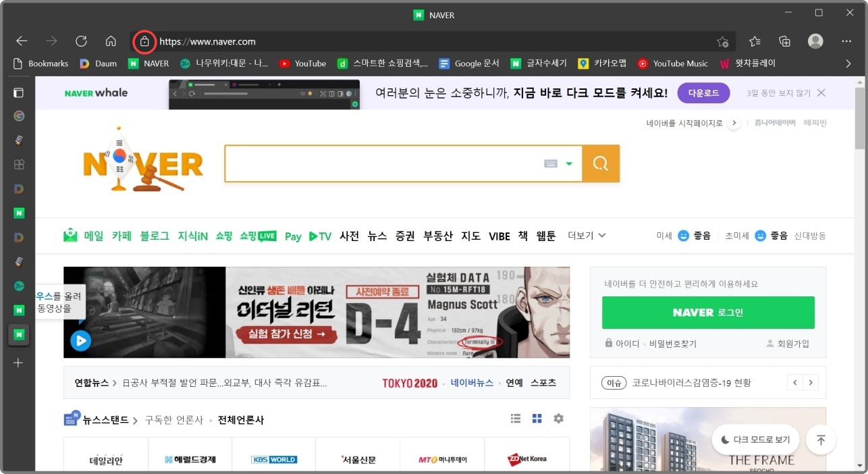Image resolution: width=868 pixels, height=474 pixels.
Task: Expand the 더보기 services menu
Action: click(587, 236)
